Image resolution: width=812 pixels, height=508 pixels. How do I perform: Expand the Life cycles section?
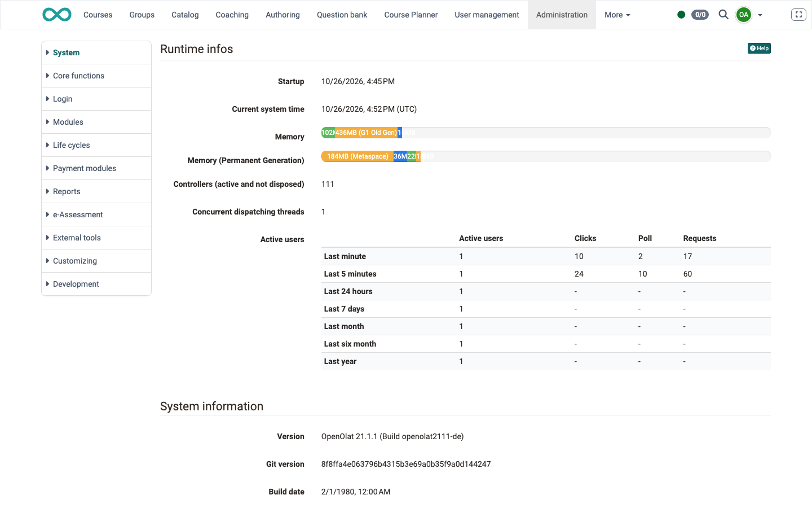coord(96,145)
